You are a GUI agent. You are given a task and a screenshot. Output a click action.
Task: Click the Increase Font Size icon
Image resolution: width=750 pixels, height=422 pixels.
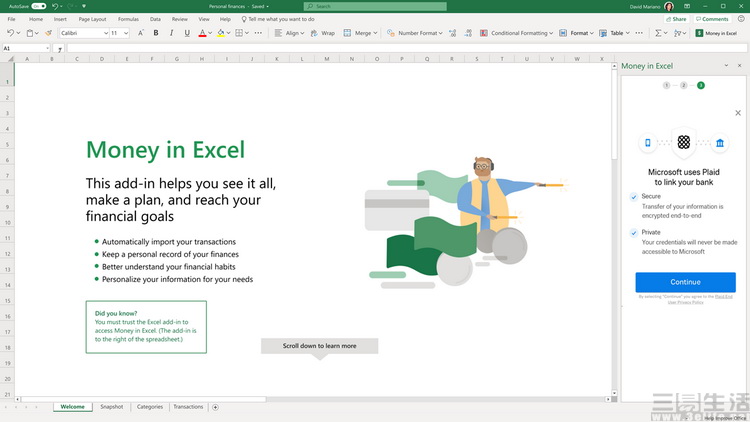click(x=141, y=33)
